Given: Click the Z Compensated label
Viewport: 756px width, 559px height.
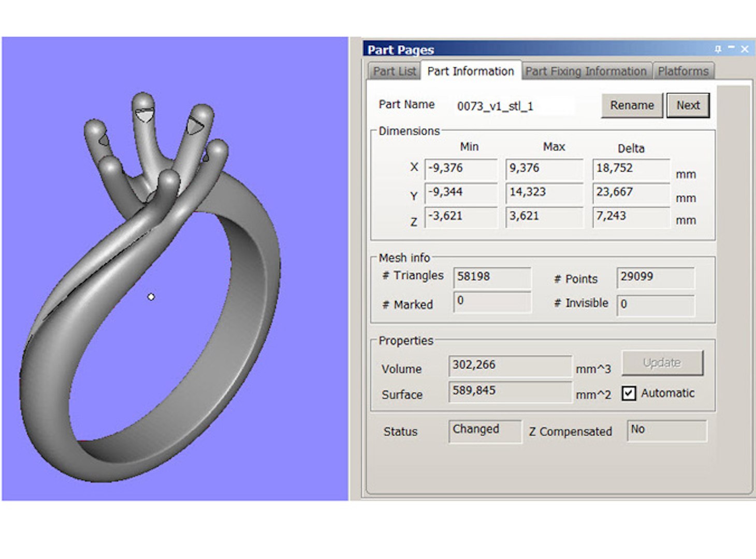Looking at the screenshot, I should tap(571, 432).
